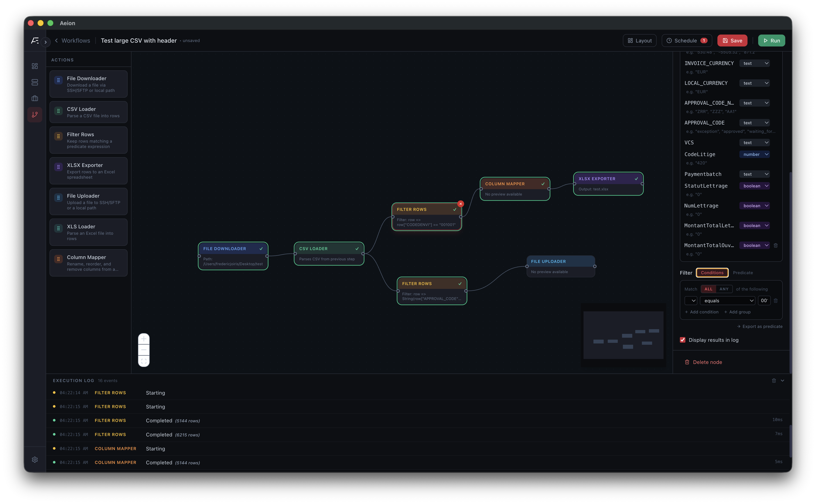Viewport: 816px width, 504px height.
Task: Uncheck Display results in log
Action: pos(683,340)
